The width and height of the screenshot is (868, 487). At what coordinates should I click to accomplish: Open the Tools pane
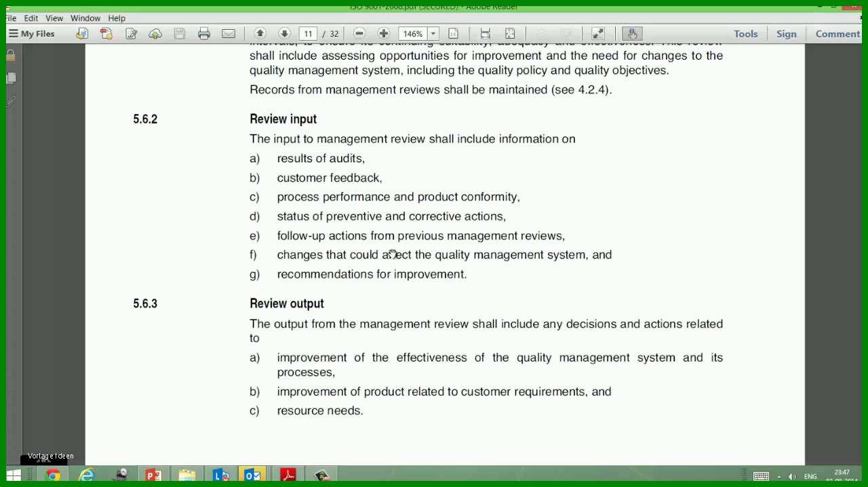(x=745, y=34)
